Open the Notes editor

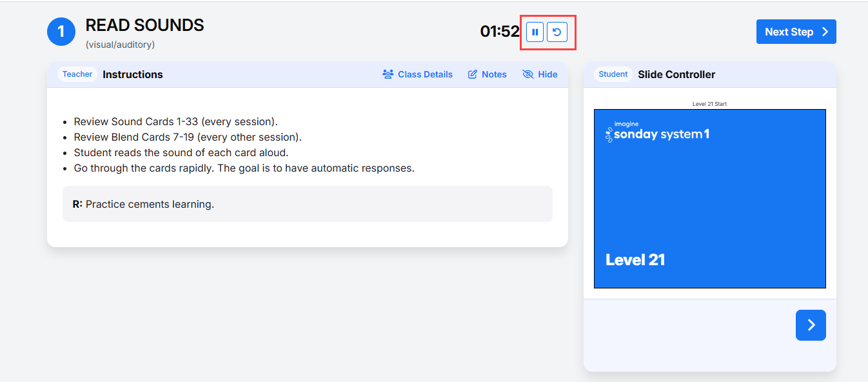[487, 74]
